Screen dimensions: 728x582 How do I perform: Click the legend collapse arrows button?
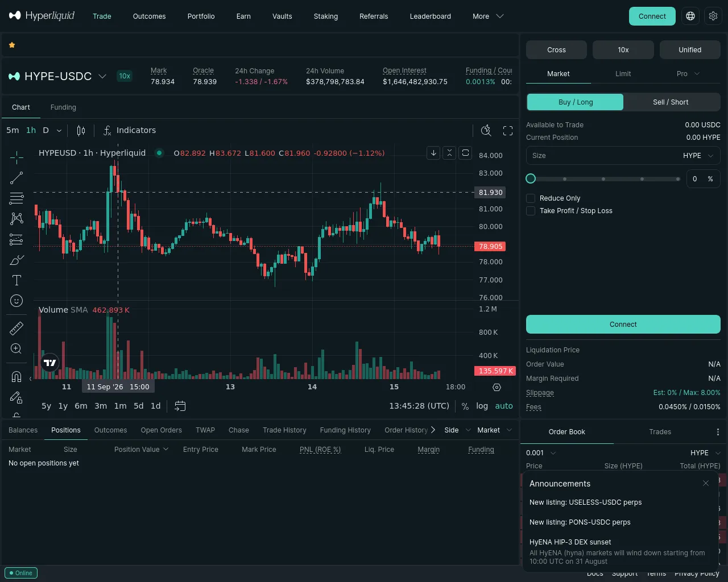pos(449,153)
